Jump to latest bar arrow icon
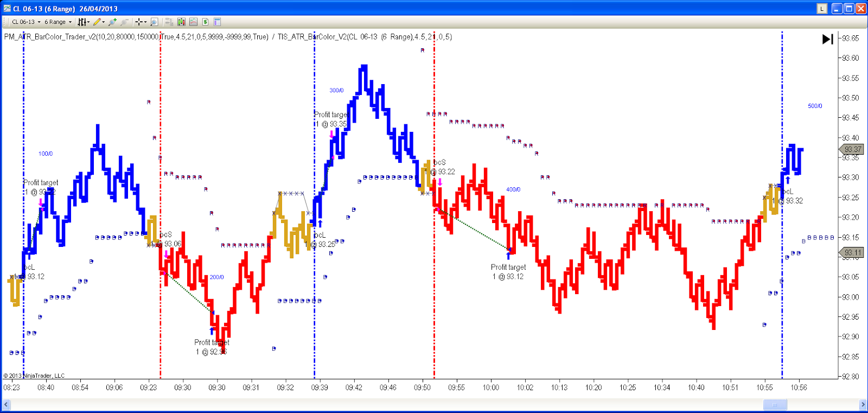Viewport: 868px width, 413px height. 828,39
